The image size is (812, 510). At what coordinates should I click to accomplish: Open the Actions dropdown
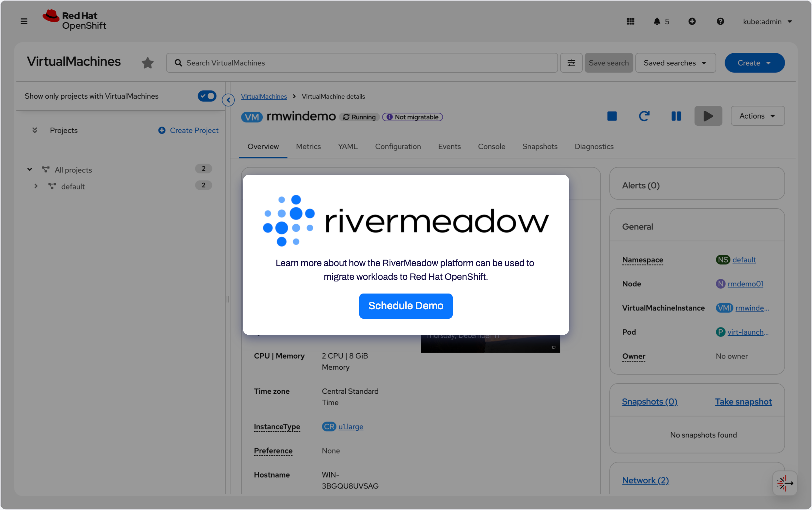tap(757, 116)
